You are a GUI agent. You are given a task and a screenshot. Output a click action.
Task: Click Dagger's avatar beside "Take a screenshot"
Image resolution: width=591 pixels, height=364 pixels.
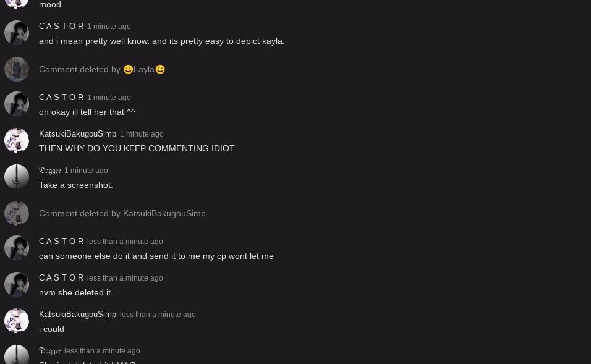pos(17,177)
